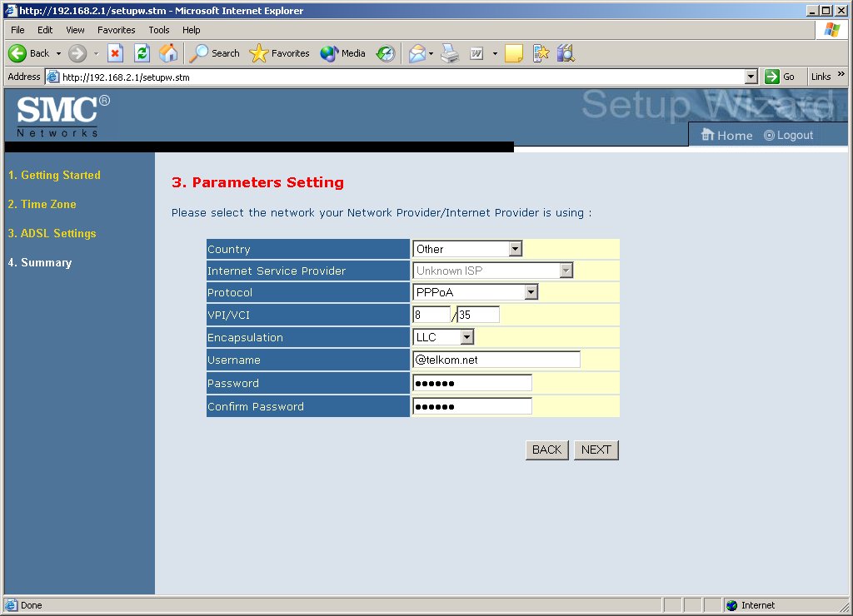The width and height of the screenshot is (853, 616).
Task: Click the Mail toolbar icon
Action: tap(417, 53)
